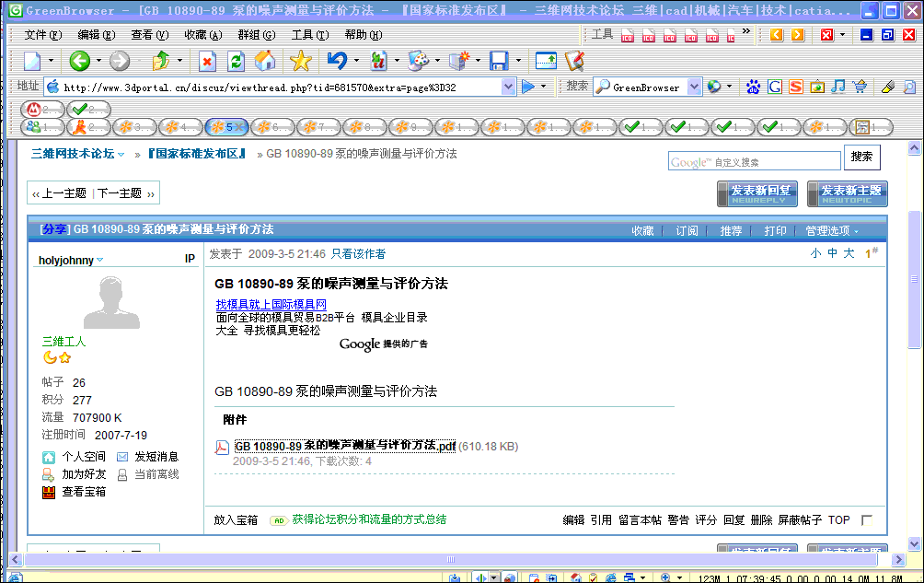Click the Google G search icon
The height and width of the screenshot is (583, 924).
tap(774, 87)
